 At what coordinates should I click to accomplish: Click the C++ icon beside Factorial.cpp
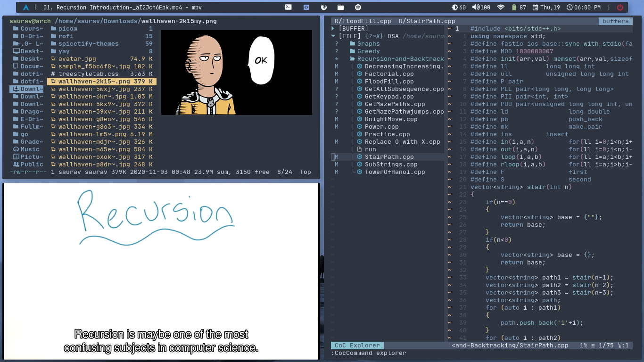360,74
